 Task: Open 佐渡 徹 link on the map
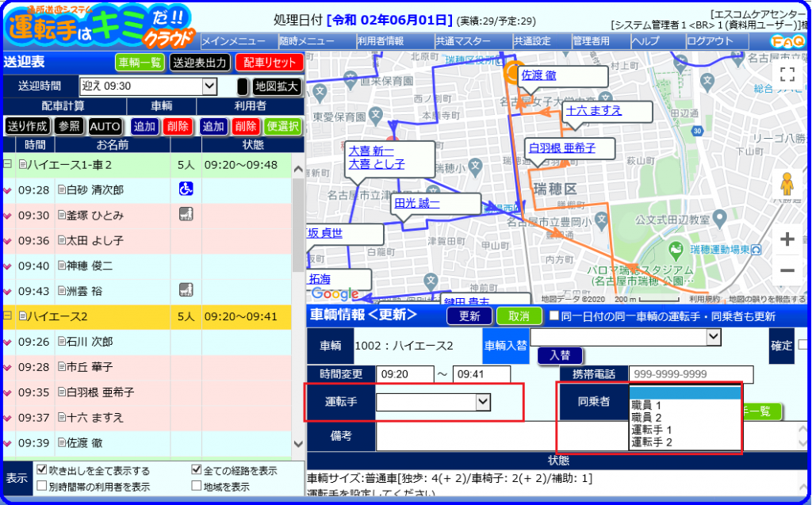pos(538,75)
